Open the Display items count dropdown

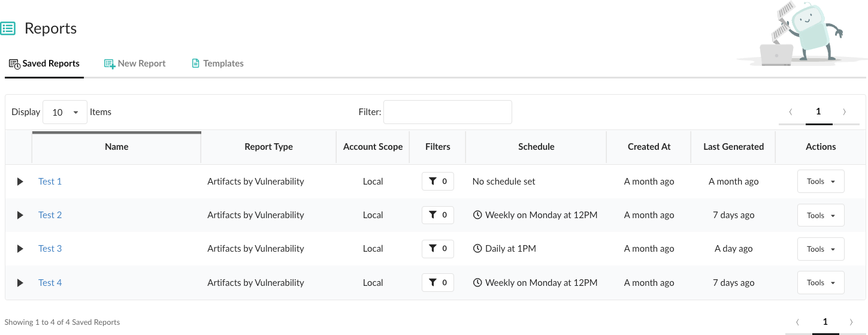coord(65,112)
